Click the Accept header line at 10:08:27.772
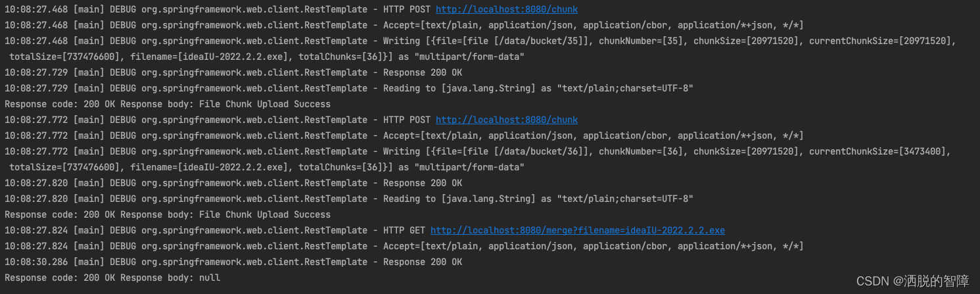 (404, 135)
